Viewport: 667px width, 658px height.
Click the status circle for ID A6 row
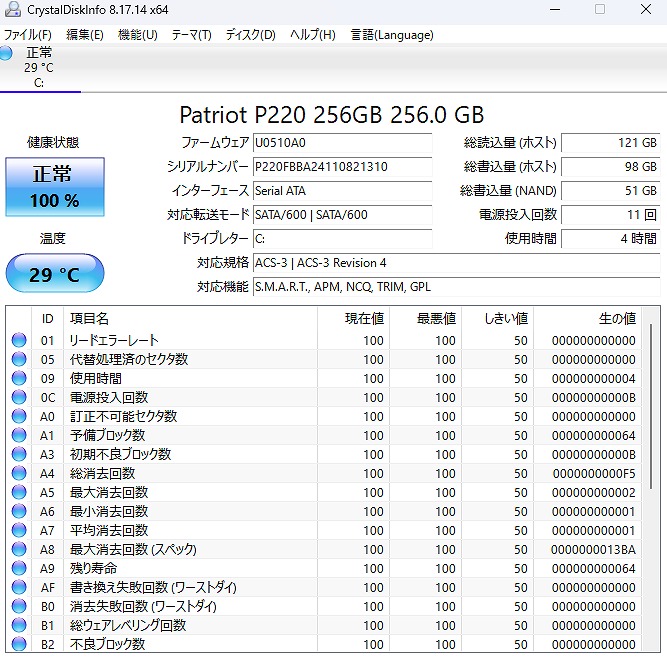19,511
